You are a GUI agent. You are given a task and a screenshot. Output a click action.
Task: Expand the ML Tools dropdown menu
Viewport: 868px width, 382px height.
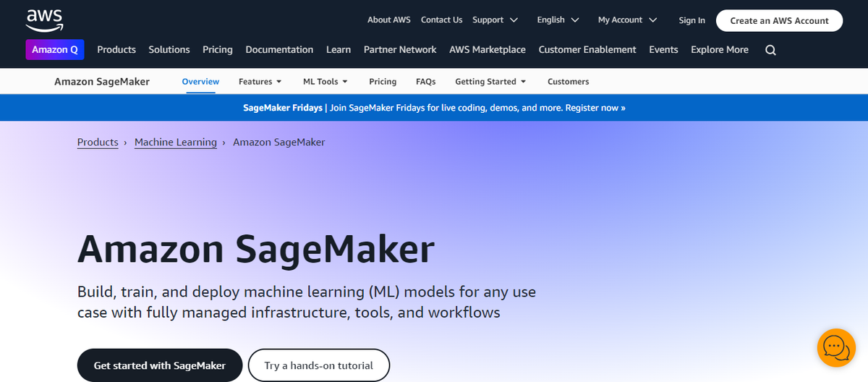point(325,82)
